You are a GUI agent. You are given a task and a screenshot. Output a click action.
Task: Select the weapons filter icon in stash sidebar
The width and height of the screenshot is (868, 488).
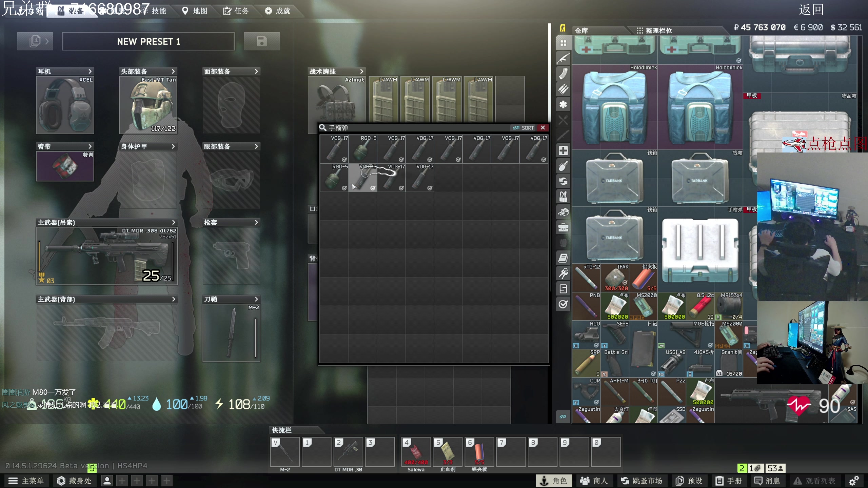point(563,58)
